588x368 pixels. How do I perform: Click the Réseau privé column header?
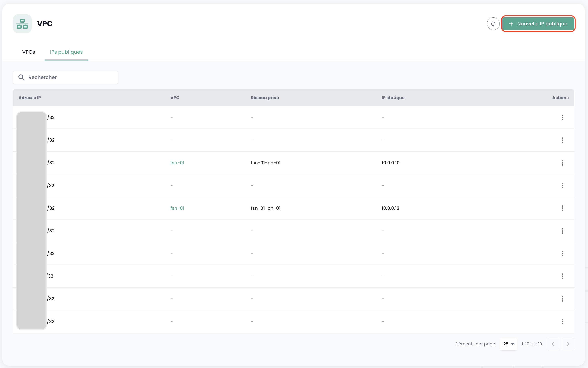265,98
